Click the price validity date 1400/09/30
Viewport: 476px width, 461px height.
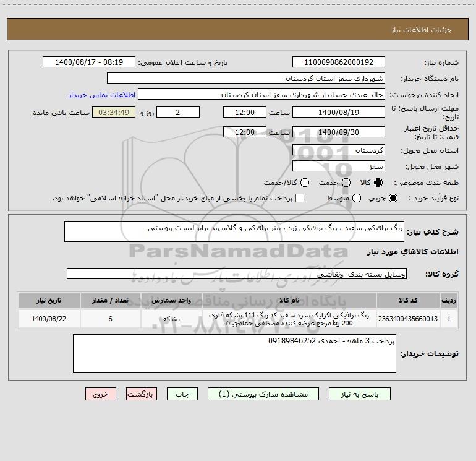(x=339, y=132)
